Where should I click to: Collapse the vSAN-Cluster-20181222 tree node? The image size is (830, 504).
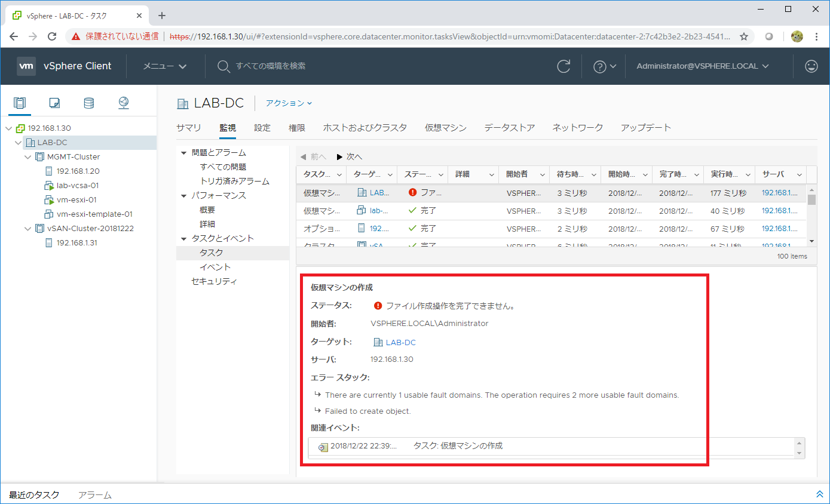click(x=27, y=229)
